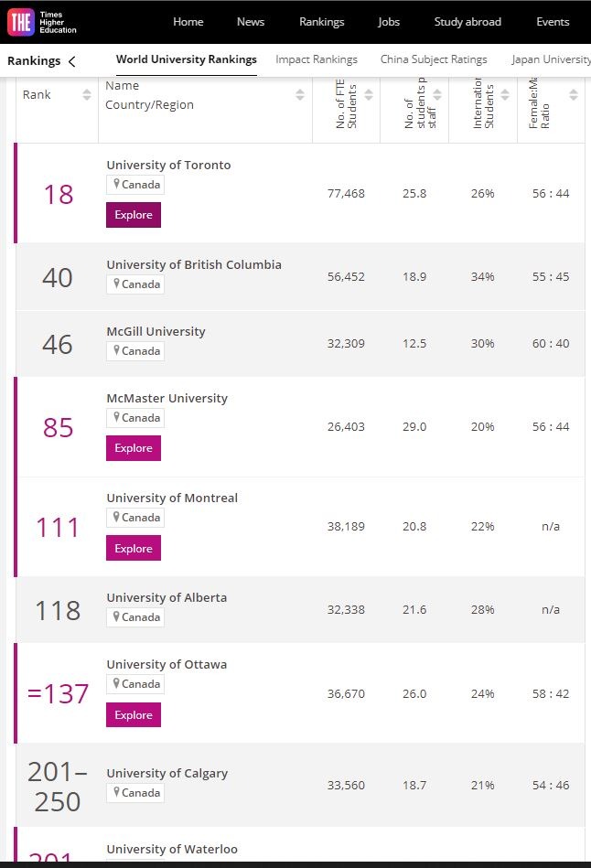Open Study abroad in top navigation

pyautogui.click(x=467, y=22)
